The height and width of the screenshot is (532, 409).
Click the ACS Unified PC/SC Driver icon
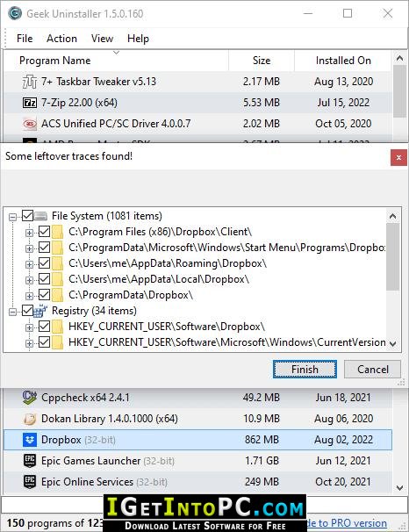[x=30, y=124]
